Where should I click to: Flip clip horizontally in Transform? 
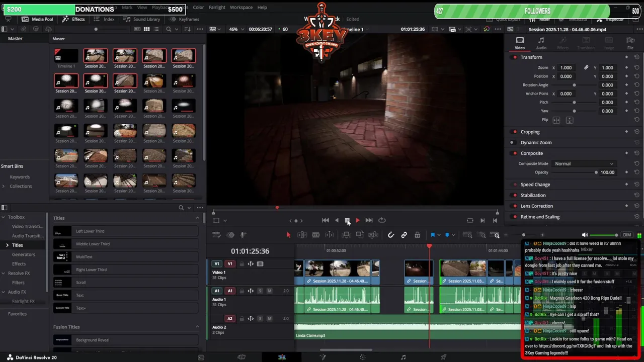click(x=556, y=120)
